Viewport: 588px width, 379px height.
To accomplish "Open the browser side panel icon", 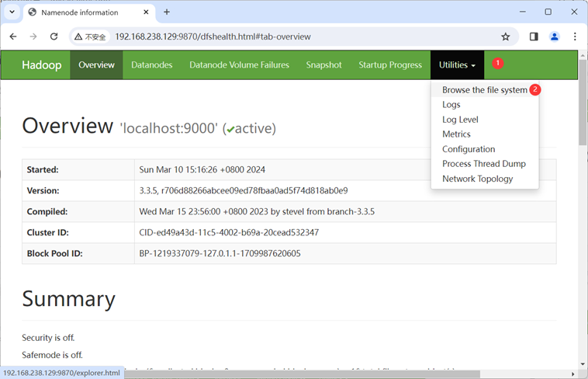I will click(x=534, y=37).
